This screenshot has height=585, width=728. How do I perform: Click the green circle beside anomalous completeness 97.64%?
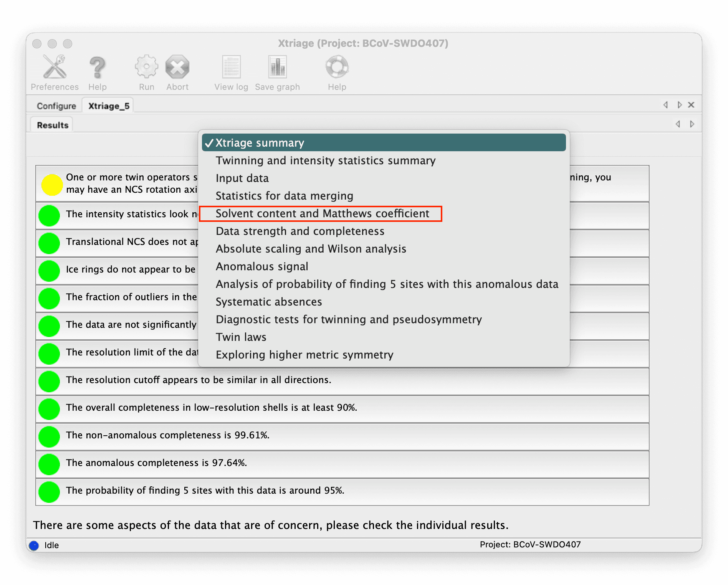49,464
